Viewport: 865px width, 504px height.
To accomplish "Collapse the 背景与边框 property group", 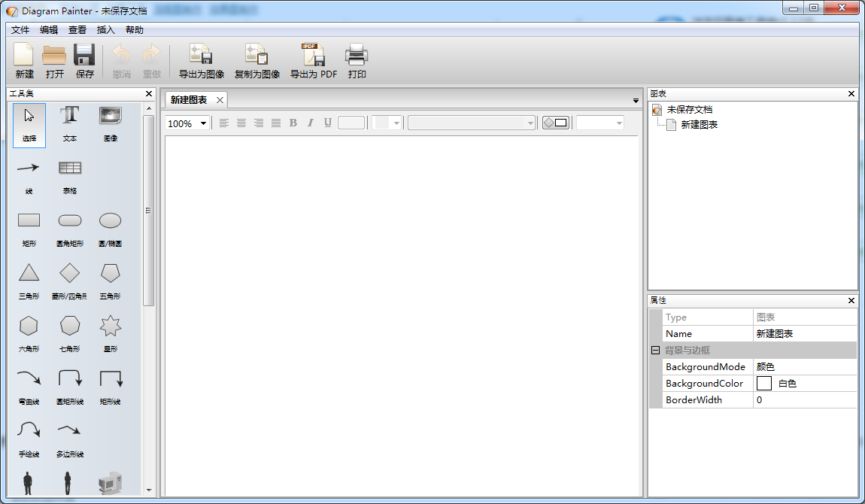I will (x=655, y=350).
